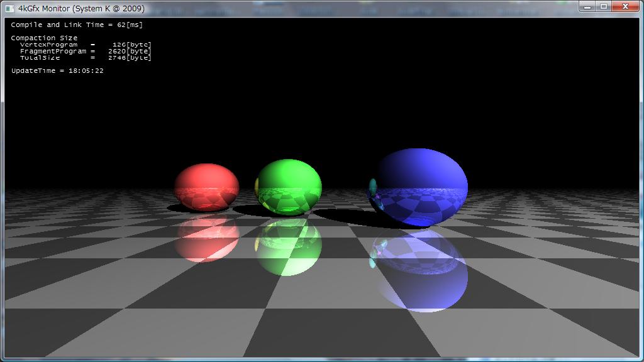Click the 'Compaction Size' heading

[44, 38]
